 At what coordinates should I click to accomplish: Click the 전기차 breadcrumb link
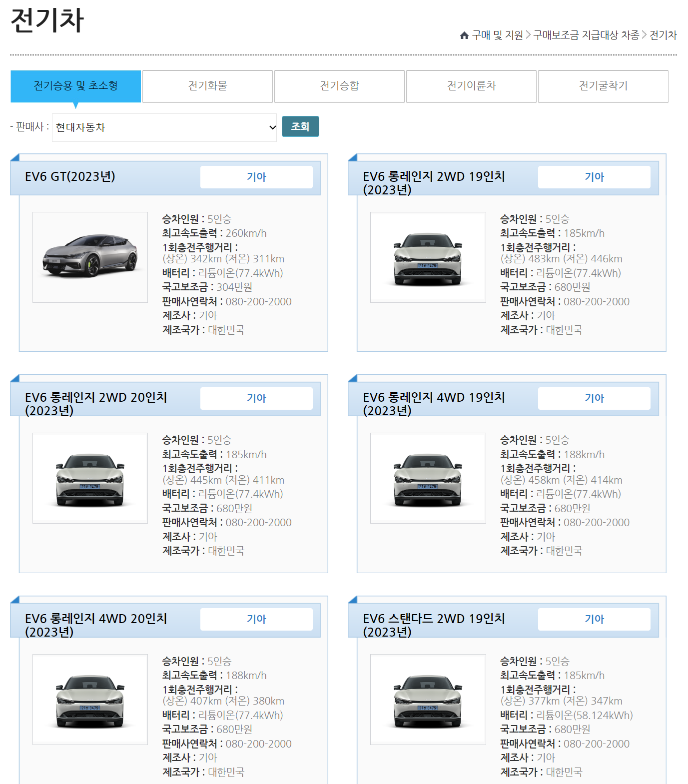663,35
